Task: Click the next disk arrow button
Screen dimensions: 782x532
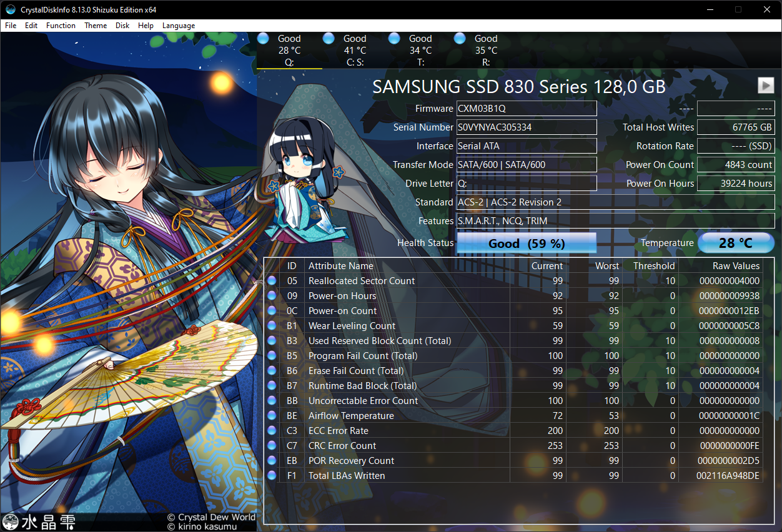Action: pyautogui.click(x=766, y=86)
